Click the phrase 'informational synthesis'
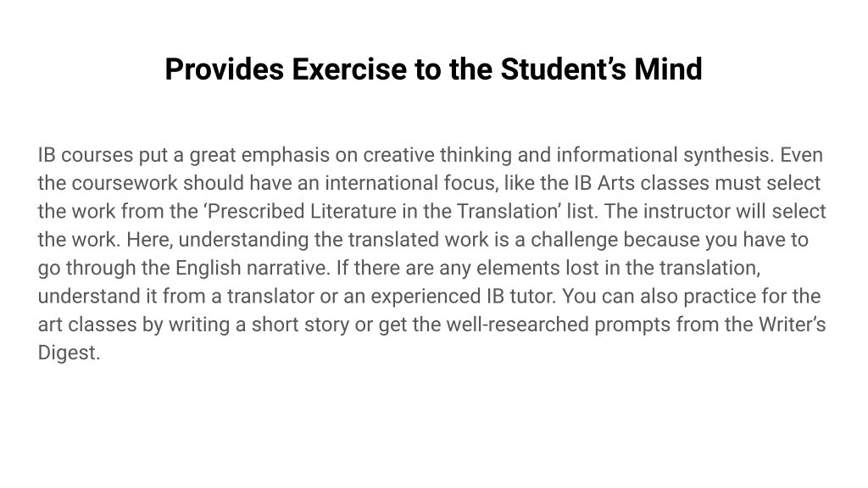868x488 pixels. tap(665, 155)
